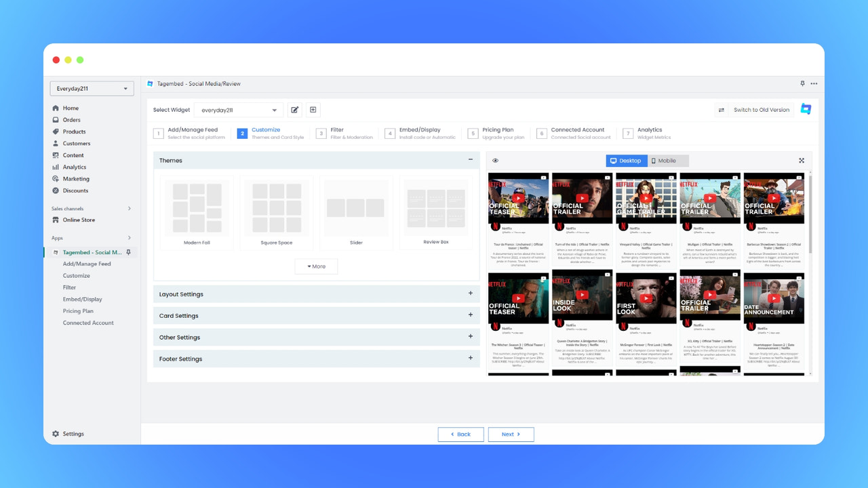Play Tour de France Unchained teaser video

click(x=519, y=199)
